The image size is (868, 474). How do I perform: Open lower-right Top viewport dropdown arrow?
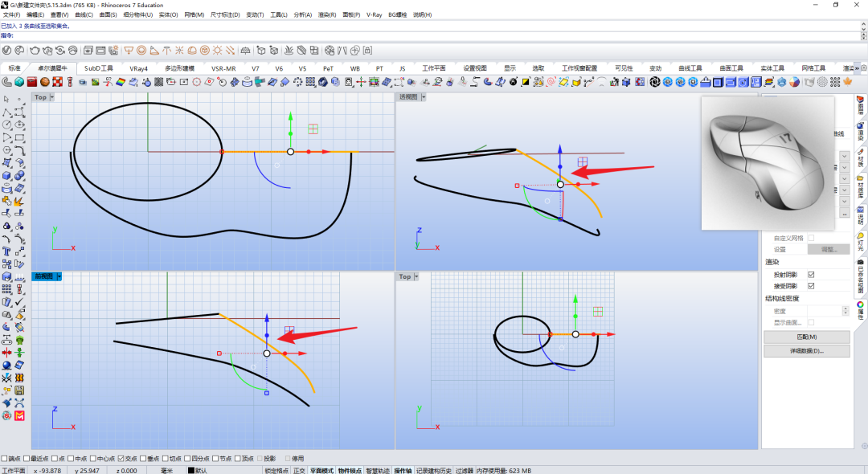(x=416, y=276)
